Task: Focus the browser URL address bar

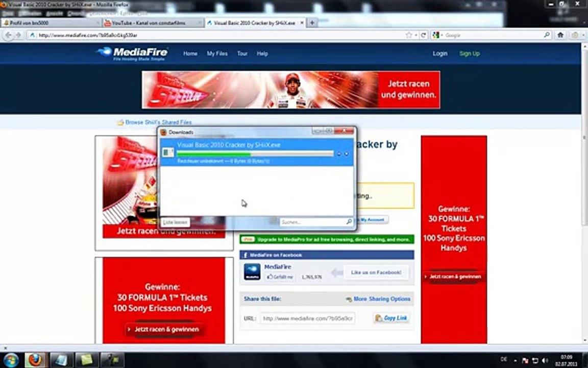Action: 221,35
